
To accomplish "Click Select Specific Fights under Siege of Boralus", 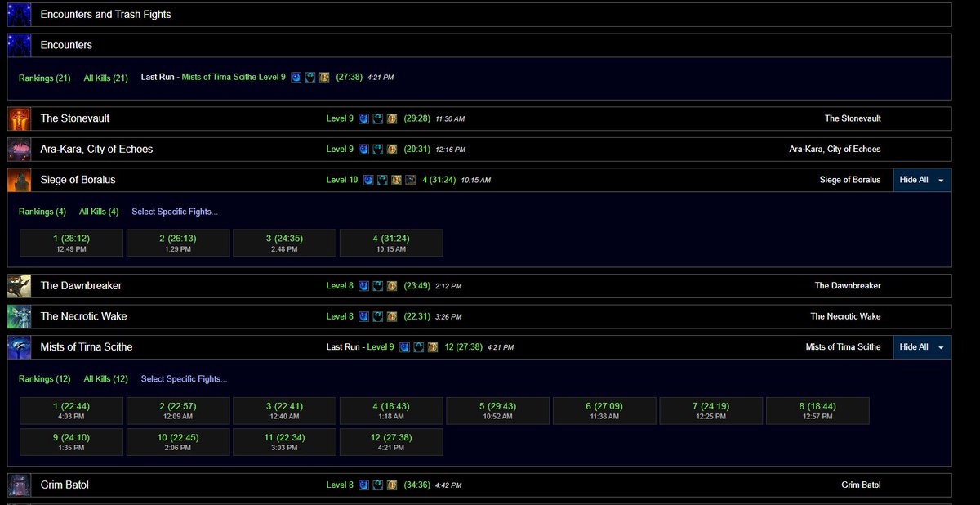I will pyautogui.click(x=175, y=212).
